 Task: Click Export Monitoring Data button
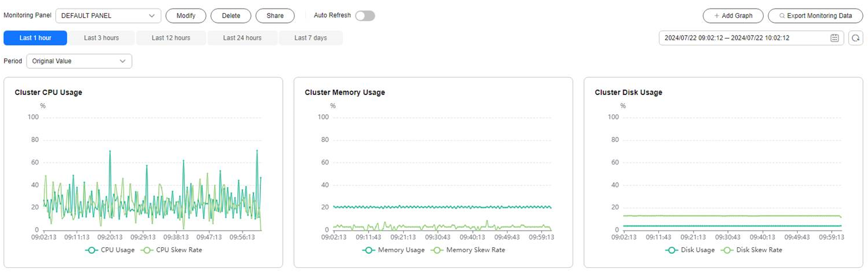pyautogui.click(x=816, y=16)
